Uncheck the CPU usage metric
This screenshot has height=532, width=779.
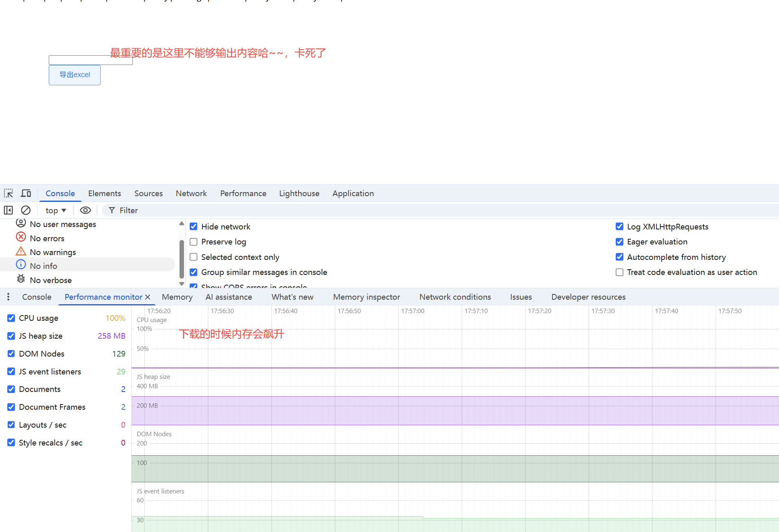pyautogui.click(x=11, y=318)
